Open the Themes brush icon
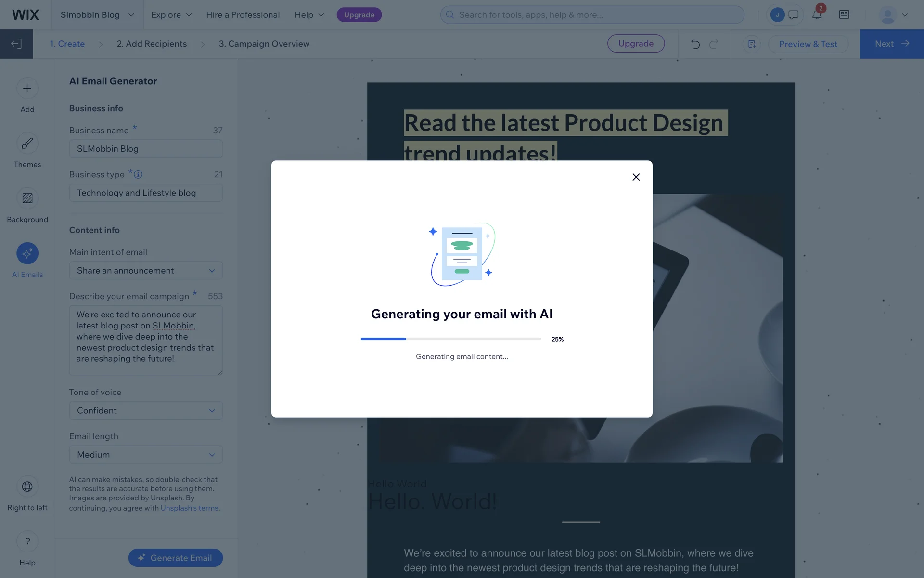Image resolution: width=924 pixels, height=578 pixels. [27, 144]
